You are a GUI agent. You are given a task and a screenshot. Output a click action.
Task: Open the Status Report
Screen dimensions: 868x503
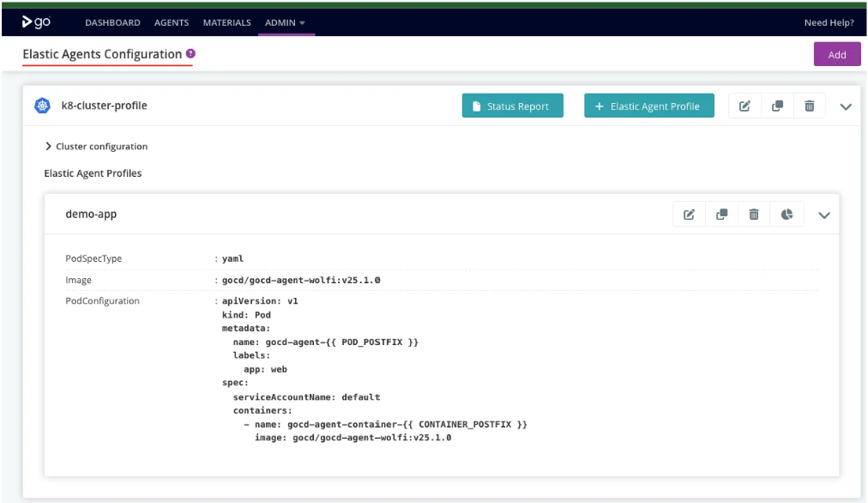513,106
